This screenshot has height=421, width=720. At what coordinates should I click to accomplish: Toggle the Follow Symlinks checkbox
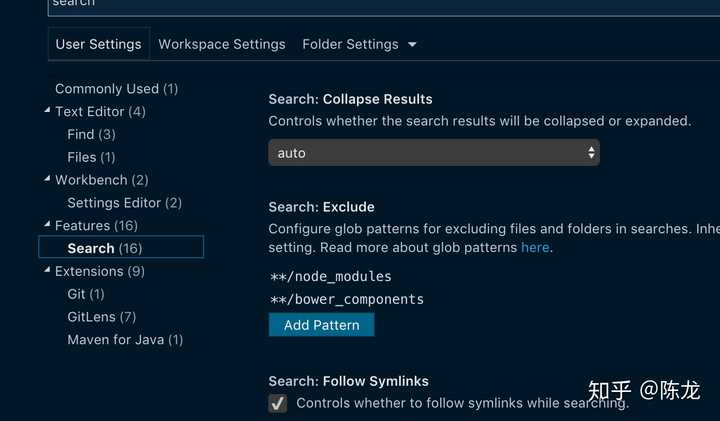coord(278,403)
